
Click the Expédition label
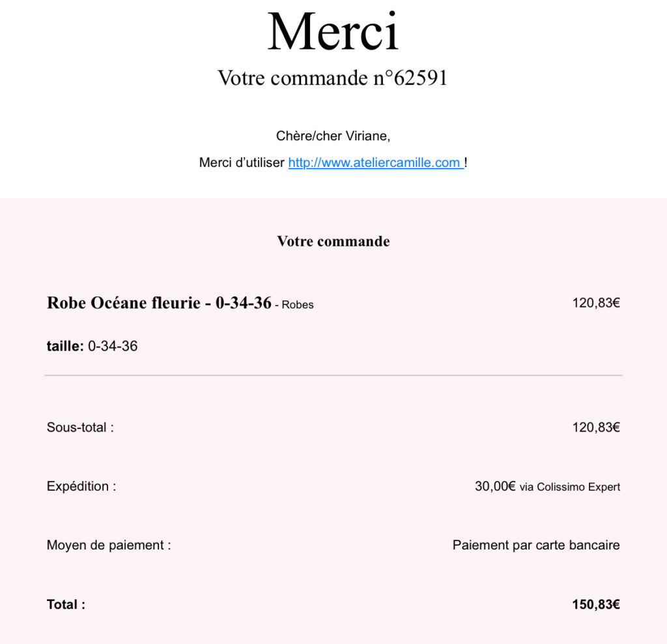click(x=81, y=486)
